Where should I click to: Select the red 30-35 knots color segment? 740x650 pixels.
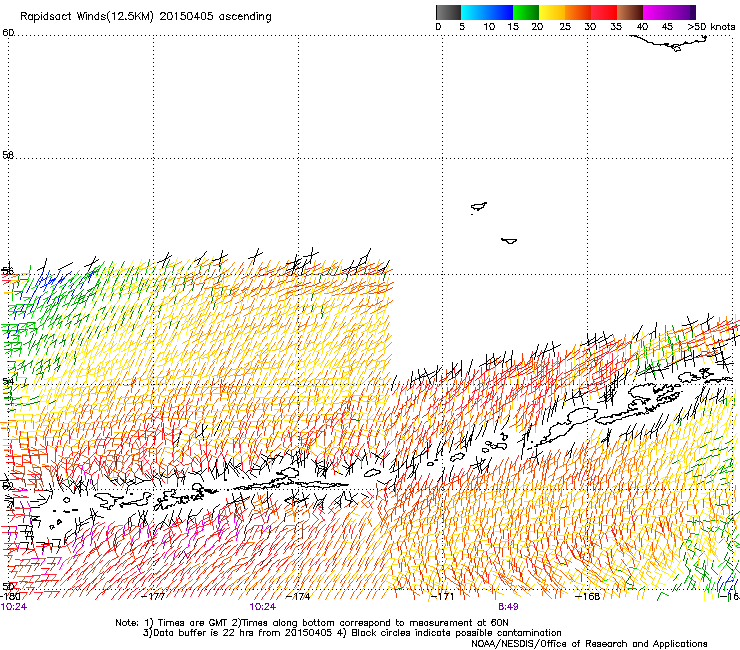[604, 12]
